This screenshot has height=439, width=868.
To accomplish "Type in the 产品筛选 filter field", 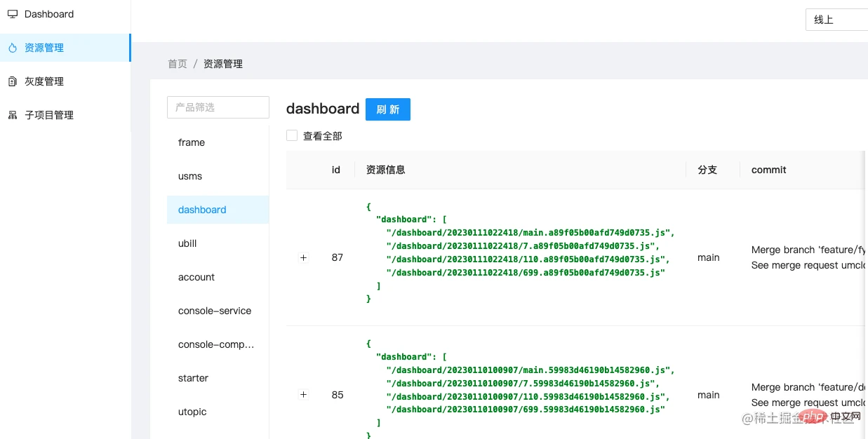I will (218, 107).
